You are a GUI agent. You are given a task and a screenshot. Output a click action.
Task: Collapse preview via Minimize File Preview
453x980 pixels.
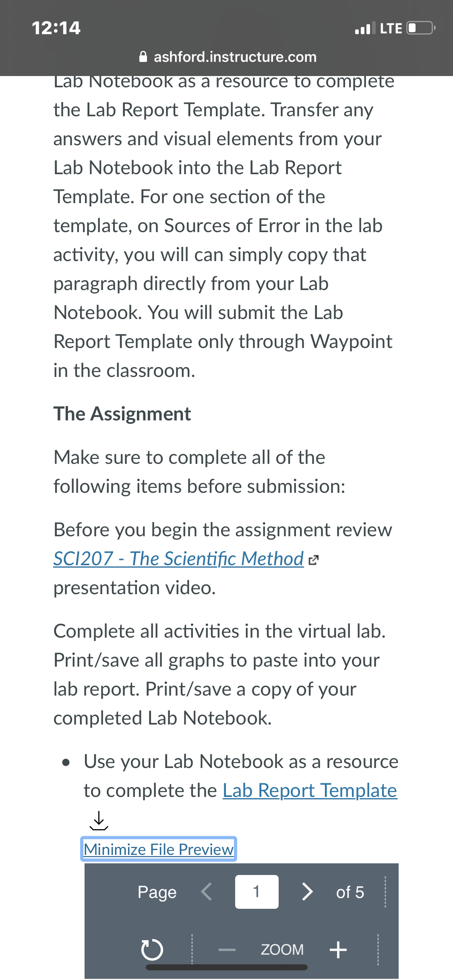point(159,849)
